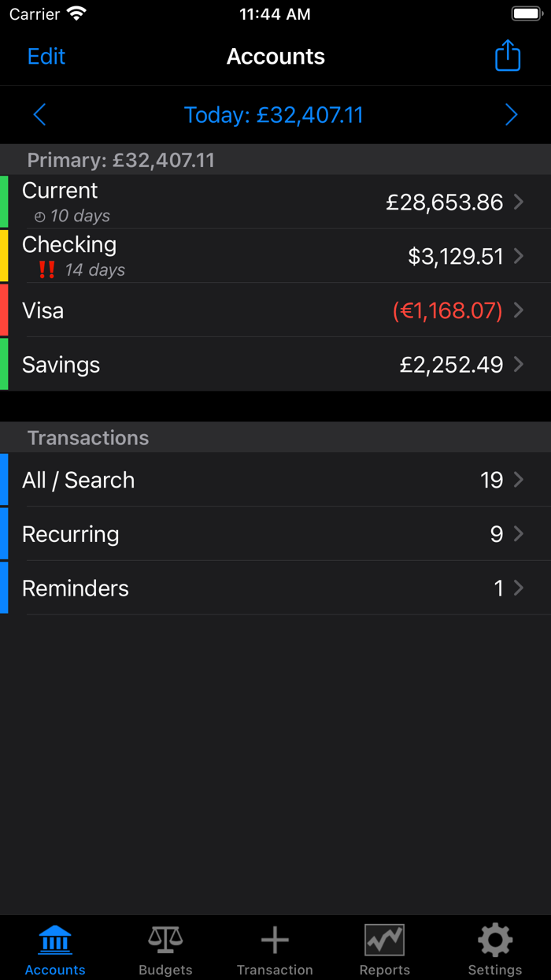This screenshot has width=551, height=980.
Task: Open the Settings gear icon
Action: point(494,939)
